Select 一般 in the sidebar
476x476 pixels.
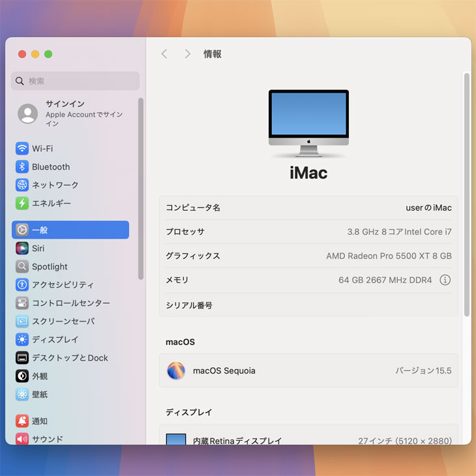coord(70,230)
